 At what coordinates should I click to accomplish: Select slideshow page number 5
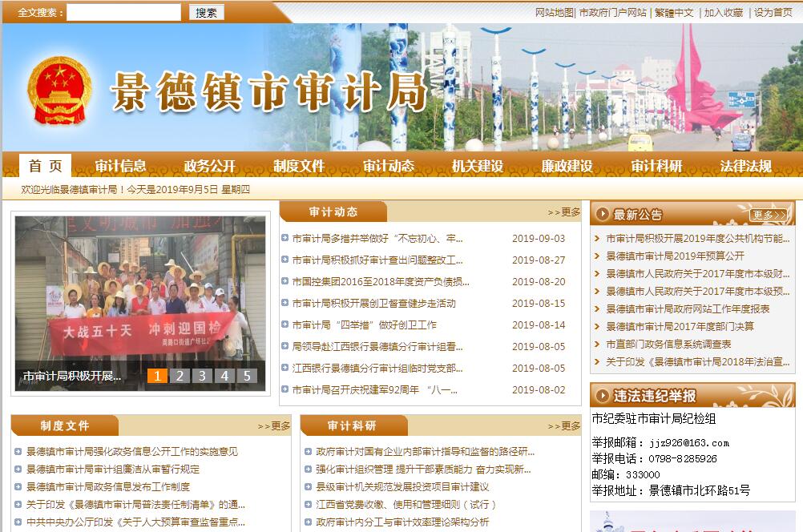(247, 376)
